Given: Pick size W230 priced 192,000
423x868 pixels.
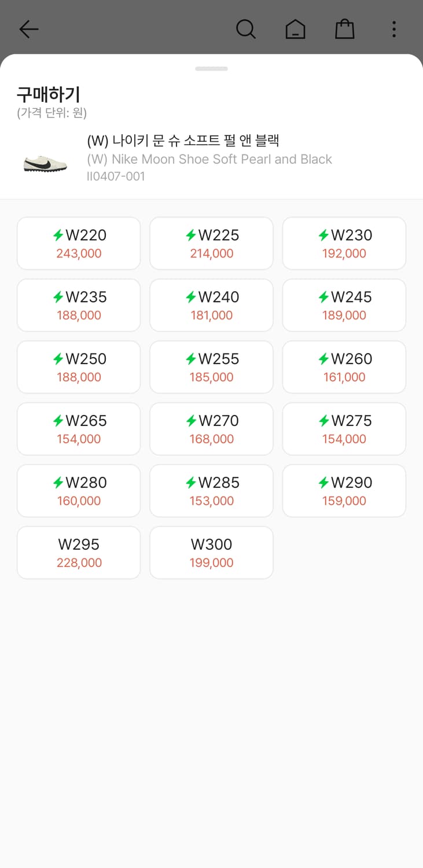Looking at the screenshot, I should point(344,243).
